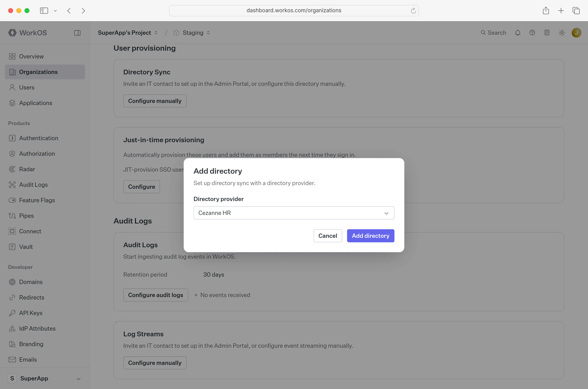Collapse the WorkOS sidebar panel icon
The height and width of the screenshot is (389, 588).
pyautogui.click(x=77, y=33)
